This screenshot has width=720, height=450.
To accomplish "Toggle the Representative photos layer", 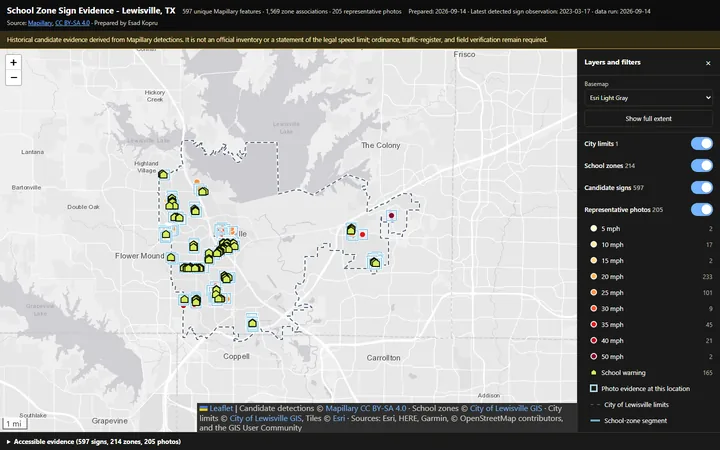I will pos(702,210).
